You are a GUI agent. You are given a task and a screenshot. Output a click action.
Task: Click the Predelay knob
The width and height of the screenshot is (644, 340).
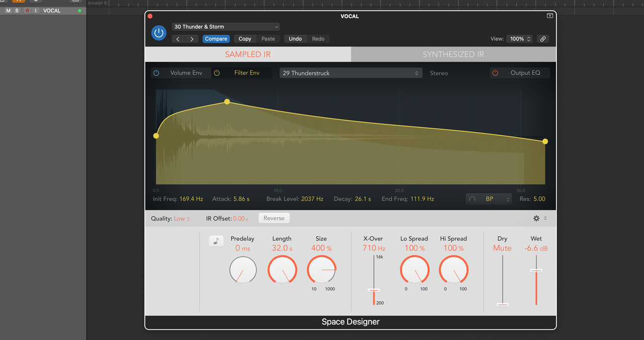243,269
